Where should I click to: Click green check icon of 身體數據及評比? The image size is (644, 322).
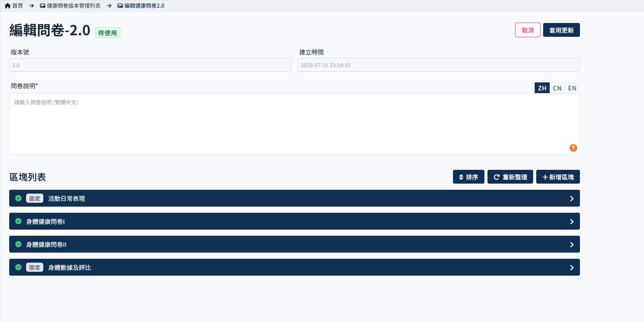pyautogui.click(x=18, y=267)
